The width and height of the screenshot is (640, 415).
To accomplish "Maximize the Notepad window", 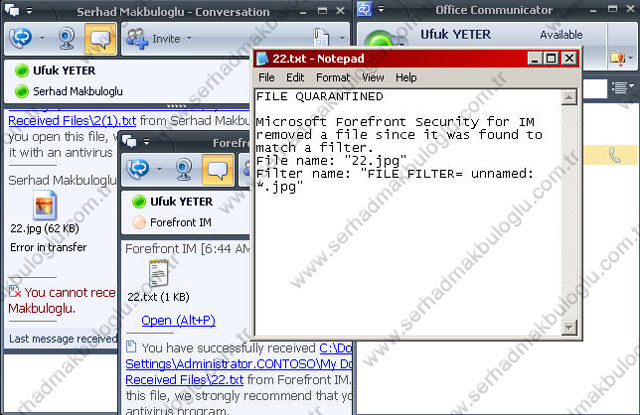I will click(551, 59).
